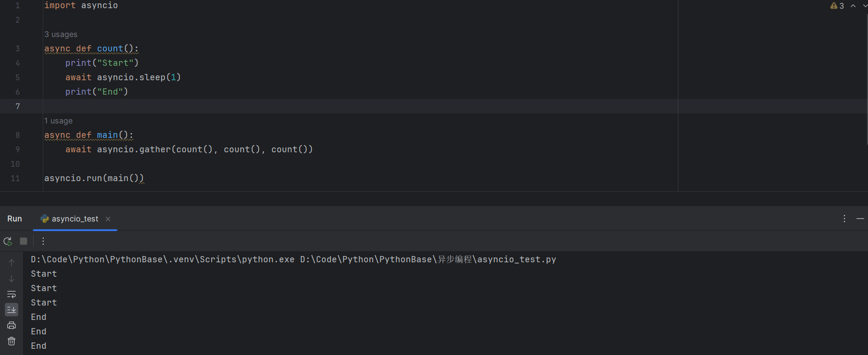Show the 1 usage of main
This screenshot has height=355, width=868.
pyautogui.click(x=59, y=121)
